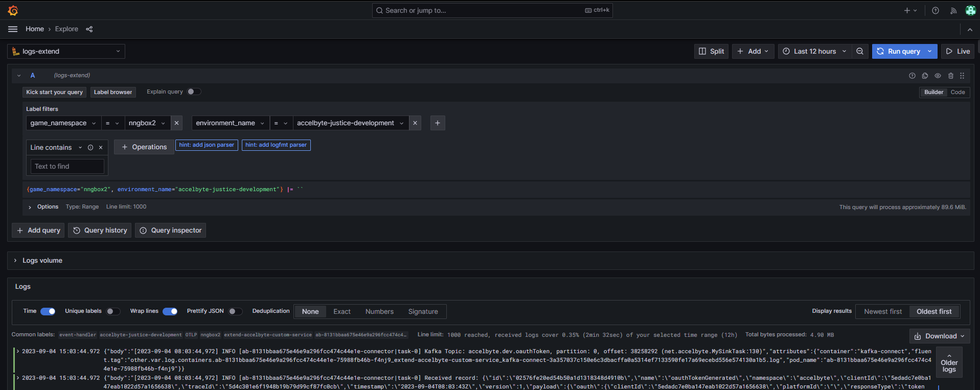This screenshot has height=390, width=980.
Task: Click the Split button
Action: pos(712,51)
